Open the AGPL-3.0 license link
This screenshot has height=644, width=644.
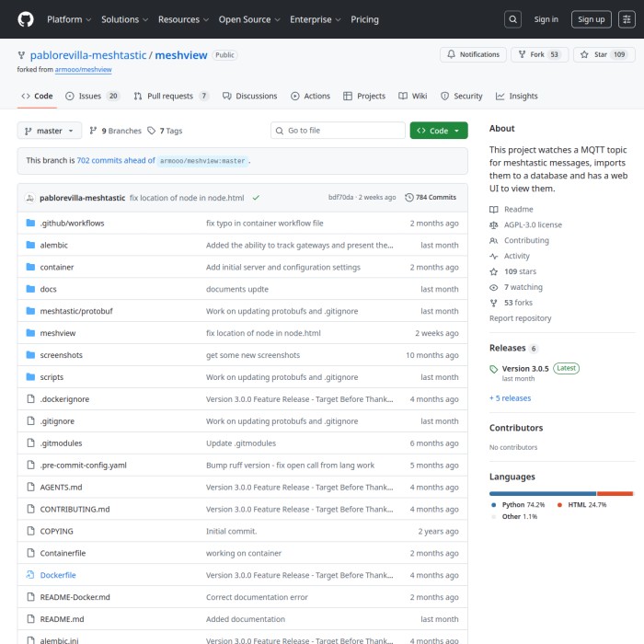(532, 224)
